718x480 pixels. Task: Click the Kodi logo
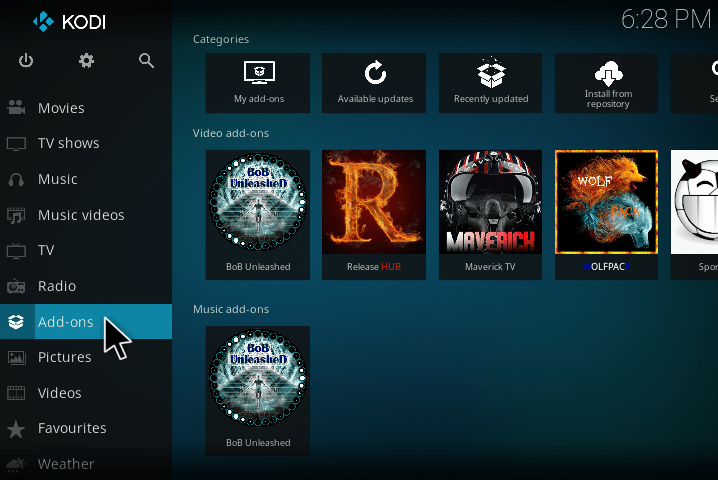point(69,22)
